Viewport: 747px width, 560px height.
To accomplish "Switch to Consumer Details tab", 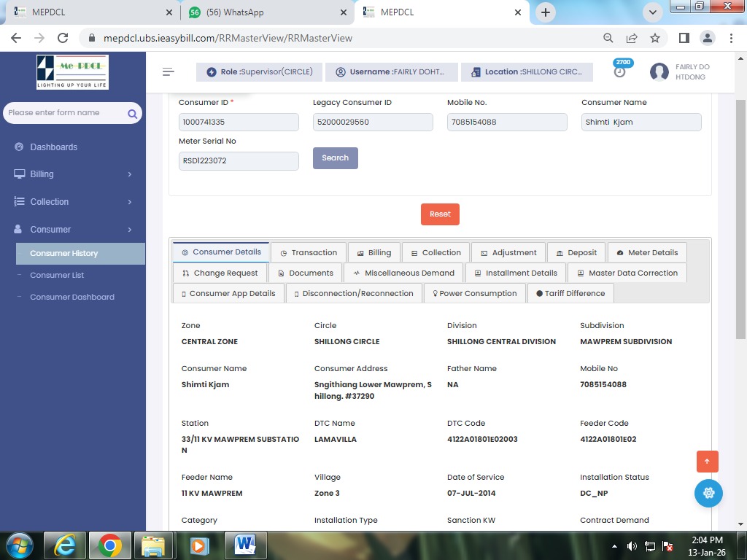I will 222,252.
